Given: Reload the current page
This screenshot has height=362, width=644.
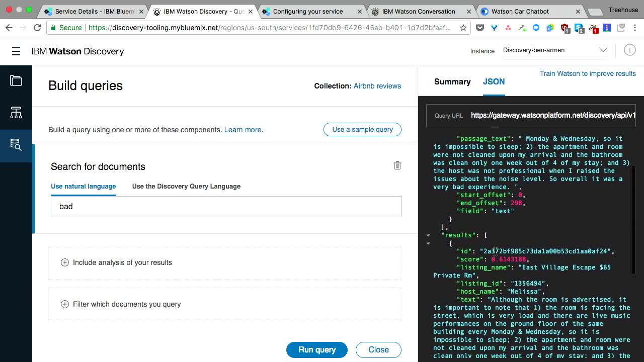Looking at the screenshot, I should click(x=37, y=28).
